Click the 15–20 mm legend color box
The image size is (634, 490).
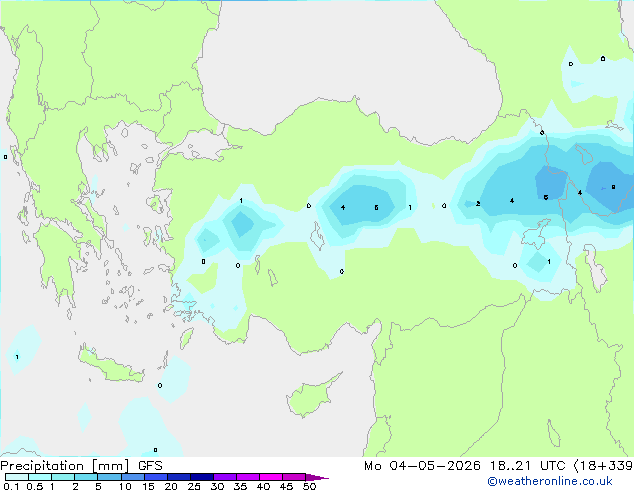point(155,477)
